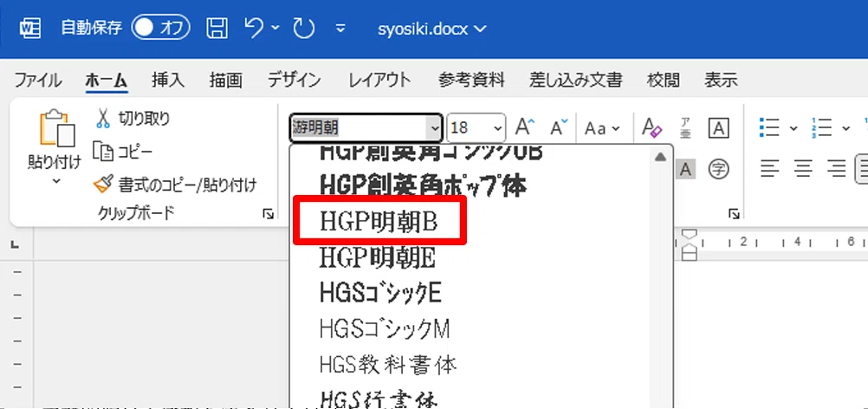
Task: Switch to the ホーム tab
Action: [107, 81]
